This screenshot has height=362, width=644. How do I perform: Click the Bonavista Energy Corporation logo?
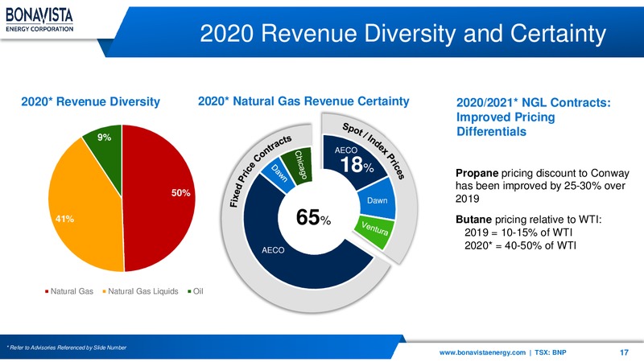39,20
